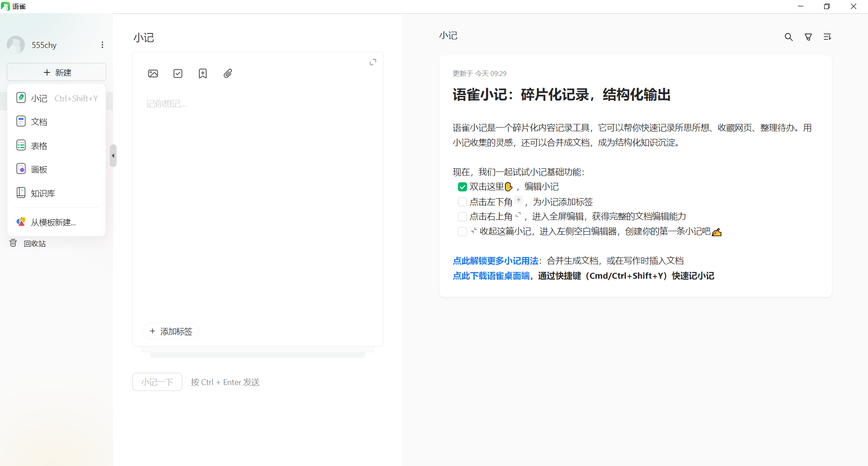
Task: Create new 画板 whiteboard
Action: click(57, 169)
